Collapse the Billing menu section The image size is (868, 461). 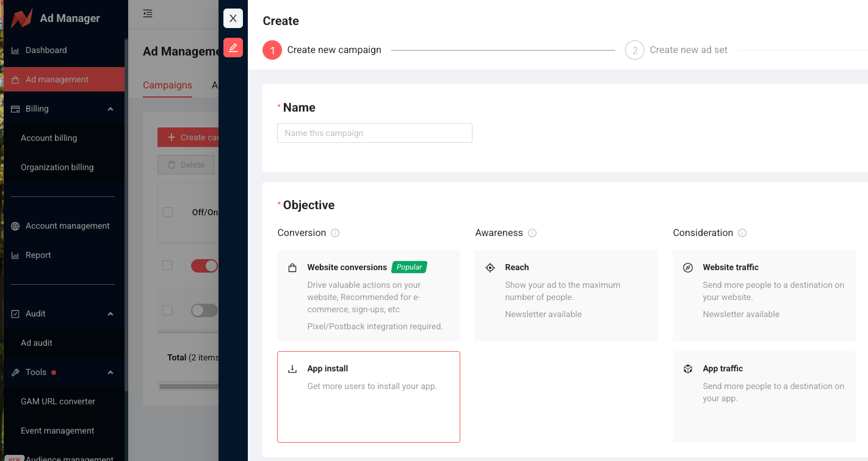[x=110, y=109]
